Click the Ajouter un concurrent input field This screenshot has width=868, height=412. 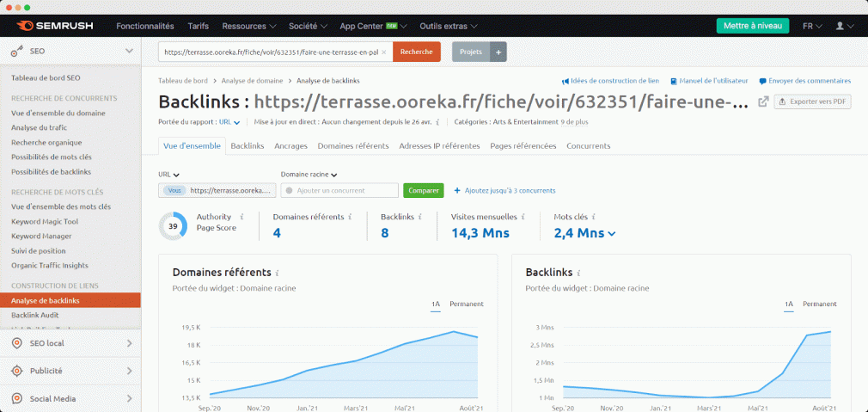[x=339, y=190]
